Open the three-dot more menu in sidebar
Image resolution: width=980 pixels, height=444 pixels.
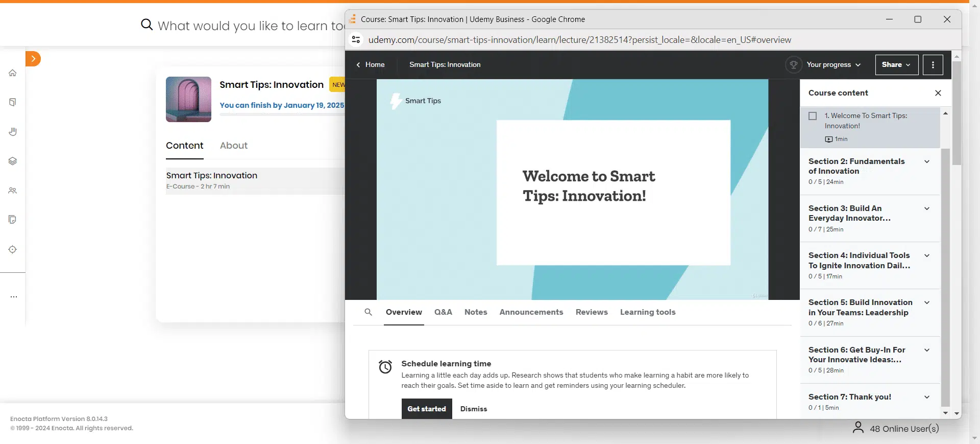coord(14,297)
